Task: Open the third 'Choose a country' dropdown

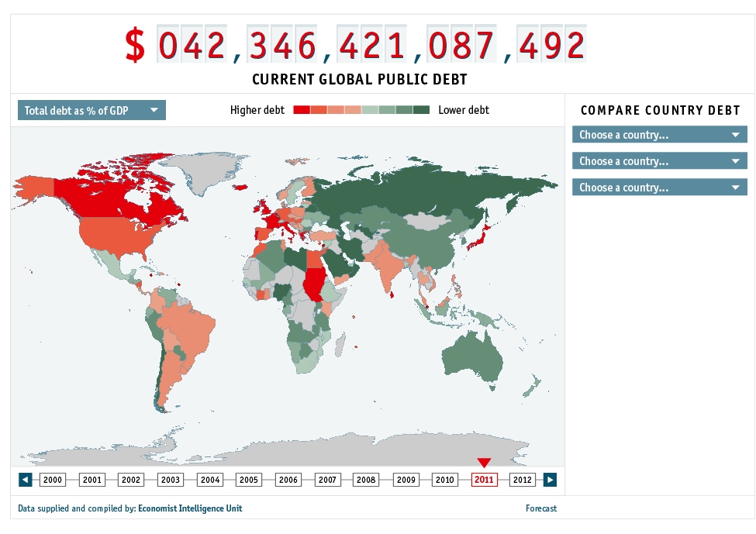Action: pos(659,188)
